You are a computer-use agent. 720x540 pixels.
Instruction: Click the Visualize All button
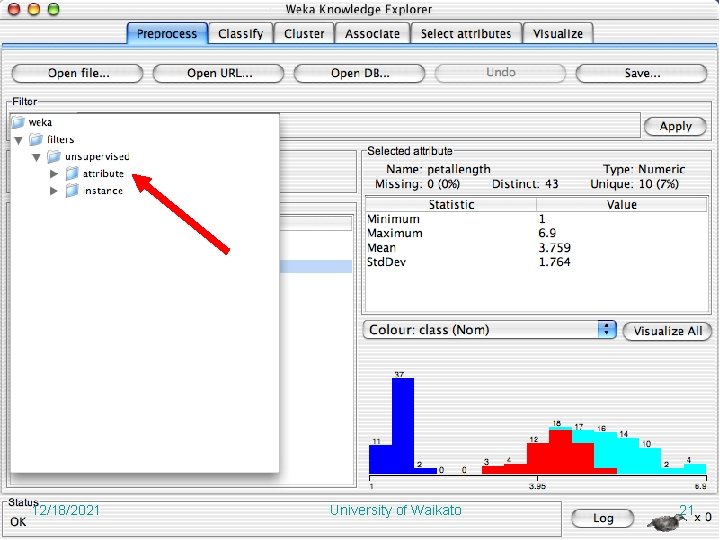[668, 331]
